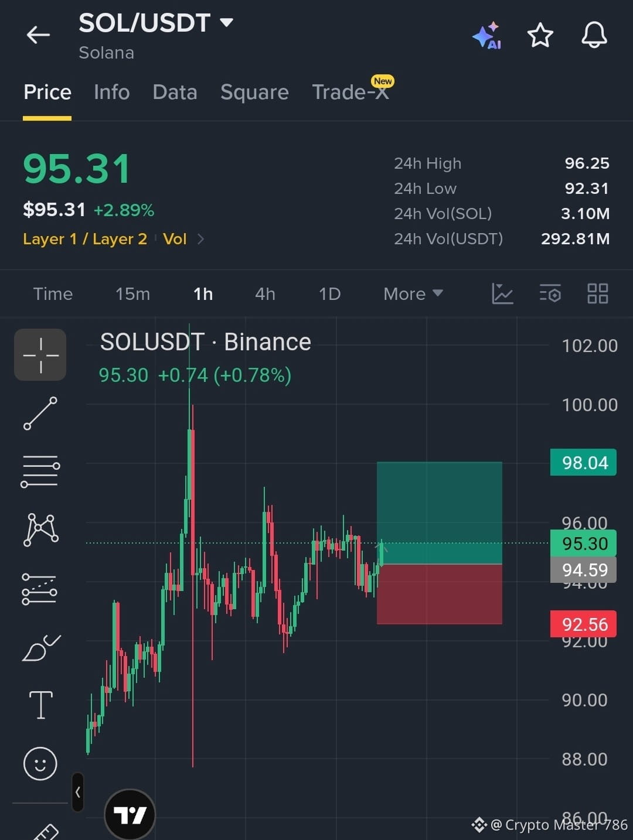The width and height of the screenshot is (633, 840).
Task: Open price alerts bell icon
Action: coord(594,35)
